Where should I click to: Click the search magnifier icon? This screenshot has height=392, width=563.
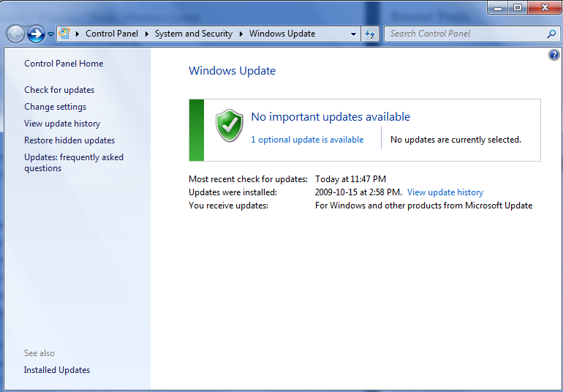pyautogui.click(x=551, y=34)
